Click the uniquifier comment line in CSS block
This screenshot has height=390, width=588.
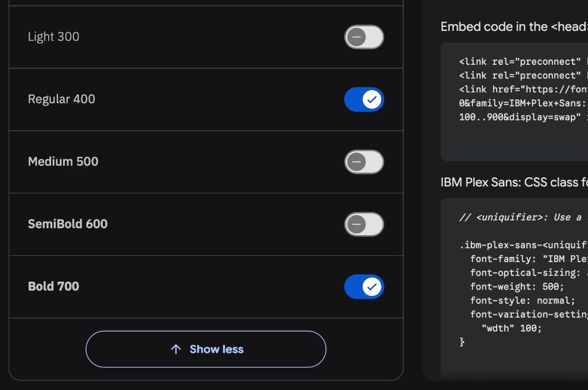pos(523,217)
